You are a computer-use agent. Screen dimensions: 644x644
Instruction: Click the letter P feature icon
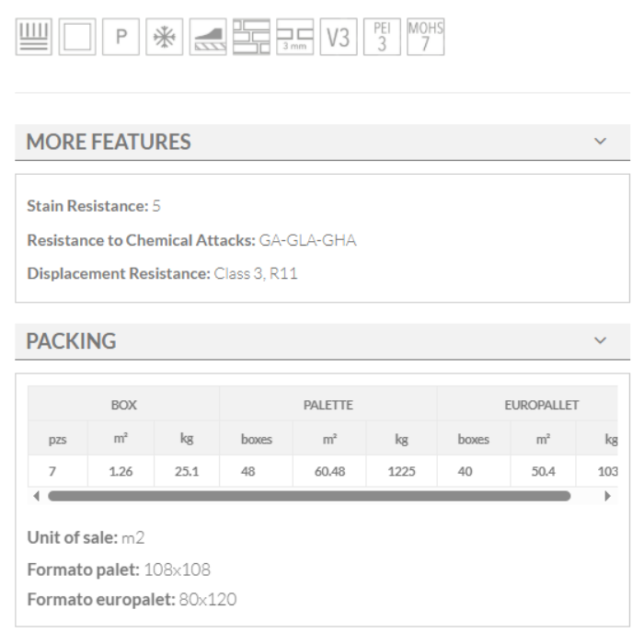tap(121, 38)
